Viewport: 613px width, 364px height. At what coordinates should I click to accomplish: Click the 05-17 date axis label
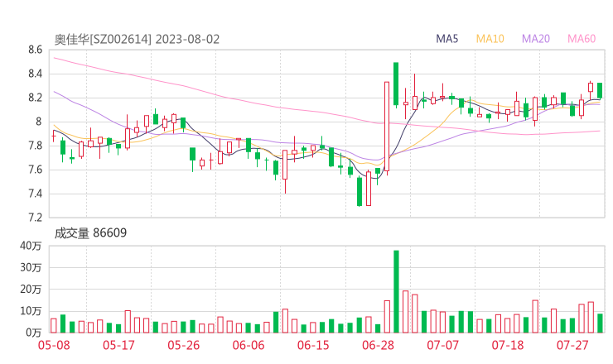tap(118, 345)
